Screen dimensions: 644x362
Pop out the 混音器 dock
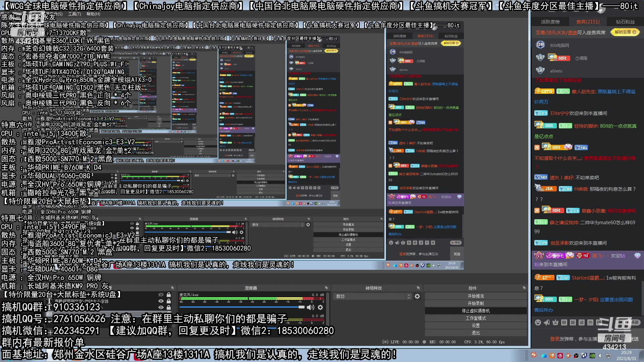326,288
